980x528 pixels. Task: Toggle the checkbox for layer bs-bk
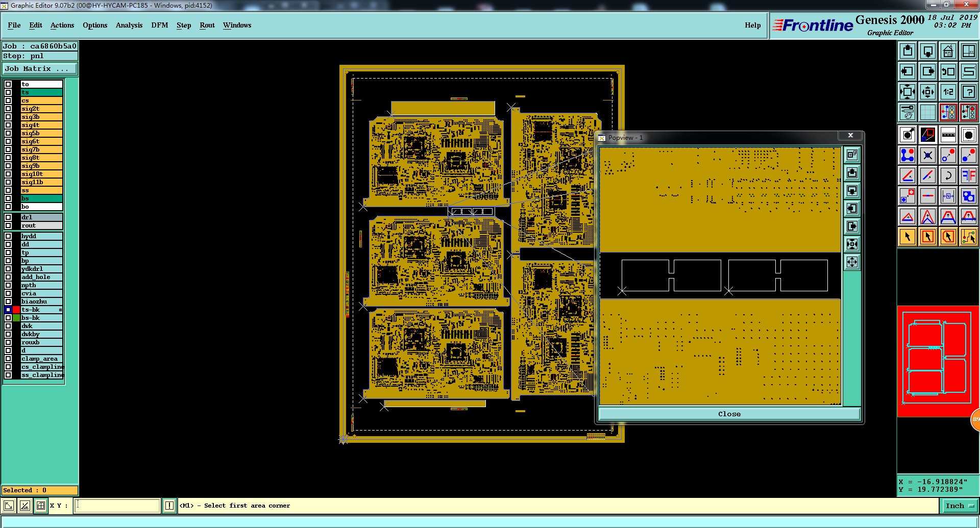8,318
